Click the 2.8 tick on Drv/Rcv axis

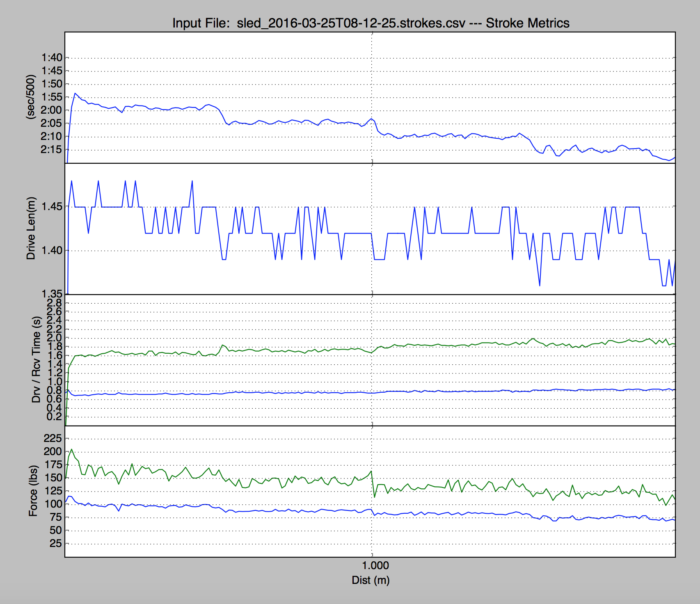pos(54,303)
